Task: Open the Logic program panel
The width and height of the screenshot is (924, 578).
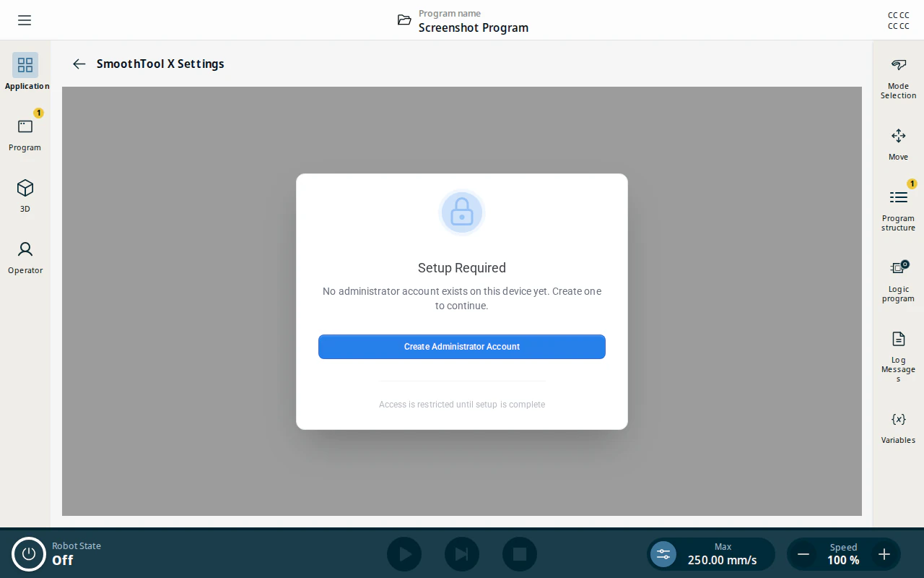Action: click(898, 280)
